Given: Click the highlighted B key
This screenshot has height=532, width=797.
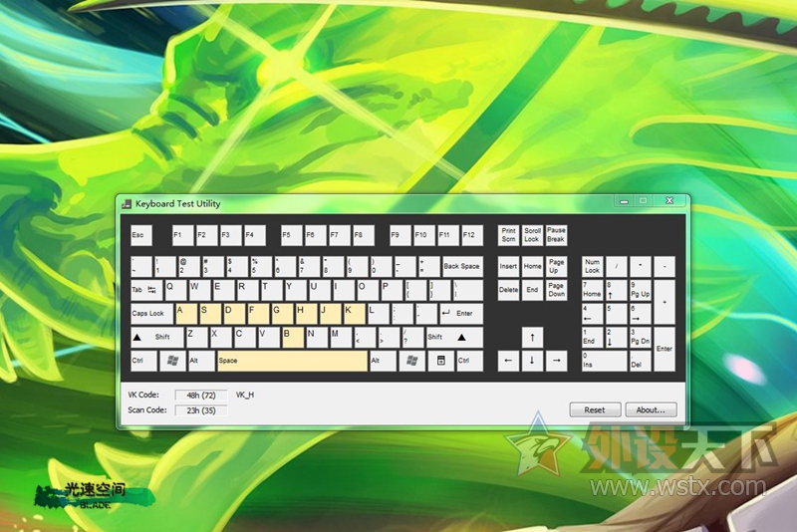Looking at the screenshot, I should coord(293,338).
